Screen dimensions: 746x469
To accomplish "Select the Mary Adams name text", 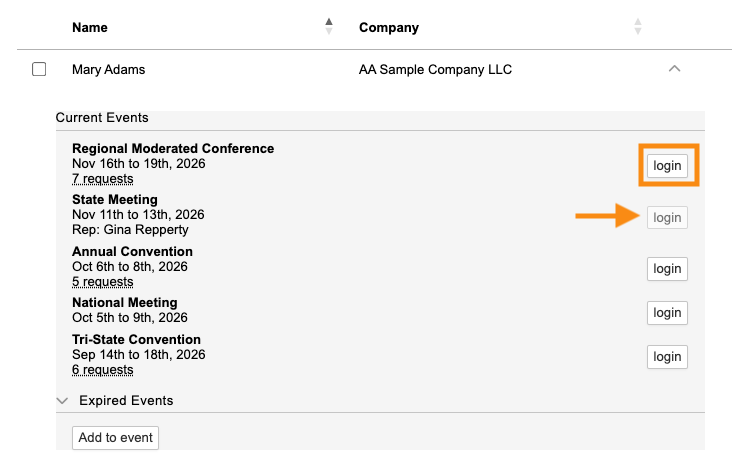I will pos(108,69).
